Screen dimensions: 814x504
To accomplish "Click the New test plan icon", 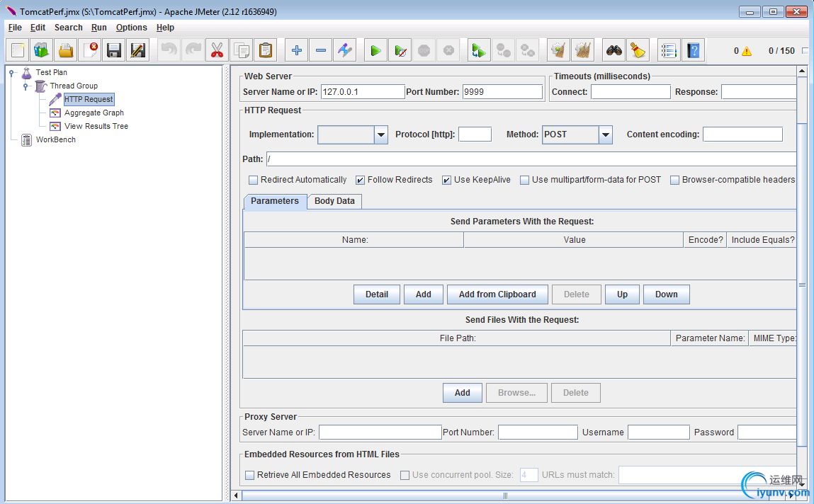I will point(17,50).
